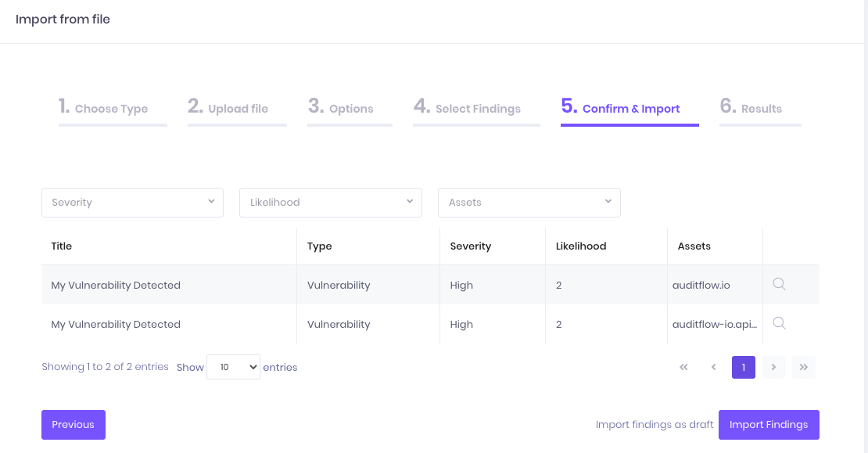Click the auditflow.io asset cell
The width and height of the screenshot is (868, 453).
[x=715, y=286]
